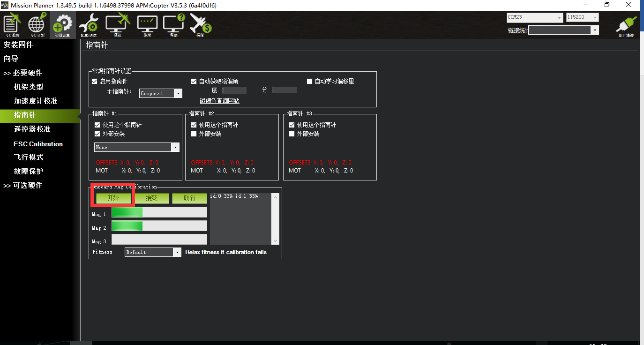This screenshot has height=345, width=644.
Task: Click the Mag 1 calibration progress bar
Action: click(159, 213)
